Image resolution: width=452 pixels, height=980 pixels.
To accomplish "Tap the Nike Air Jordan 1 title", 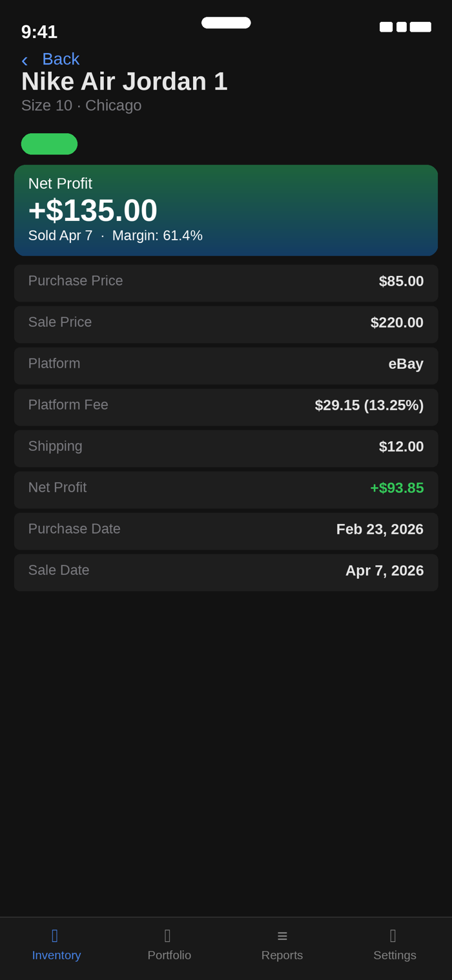I will click(125, 81).
